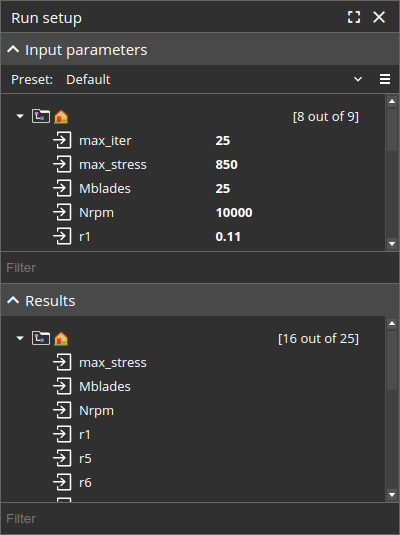Click the arrow icon beside r5 result
This screenshot has height=535, width=400.
tap(62, 458)
